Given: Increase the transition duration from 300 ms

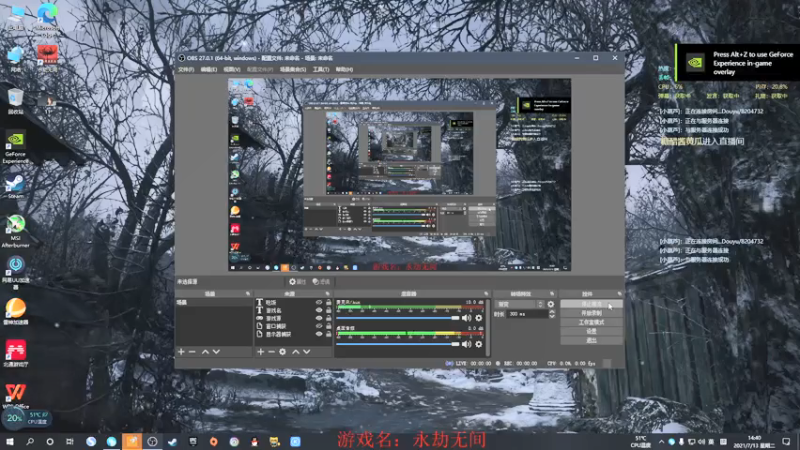Looking at the screenshot, I should click(x=552, y=312).
